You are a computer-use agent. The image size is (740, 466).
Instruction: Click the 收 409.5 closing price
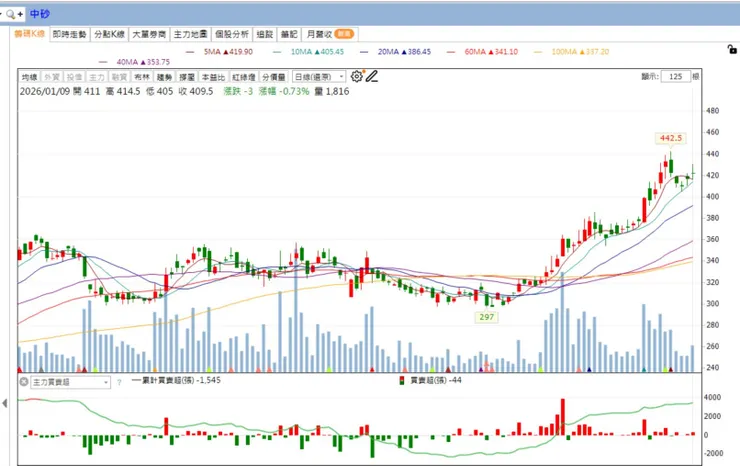pyautogui.click(x=196, y=91)
